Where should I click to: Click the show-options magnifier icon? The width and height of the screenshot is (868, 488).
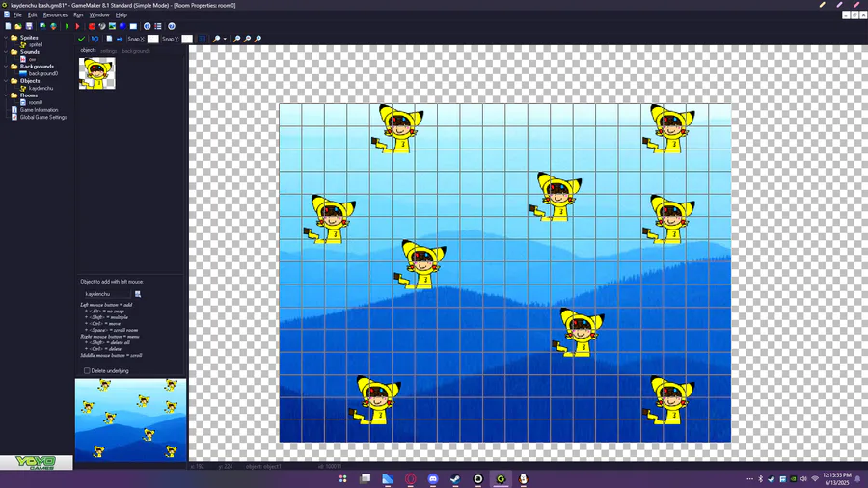pyautogui.click(x=216, y=39)
